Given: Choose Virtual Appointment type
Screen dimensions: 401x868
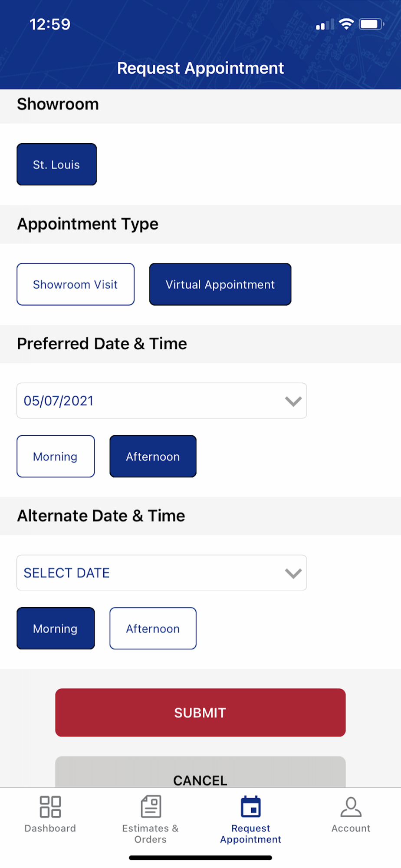Looking at the screenshot, I should [x=220, y=284].
